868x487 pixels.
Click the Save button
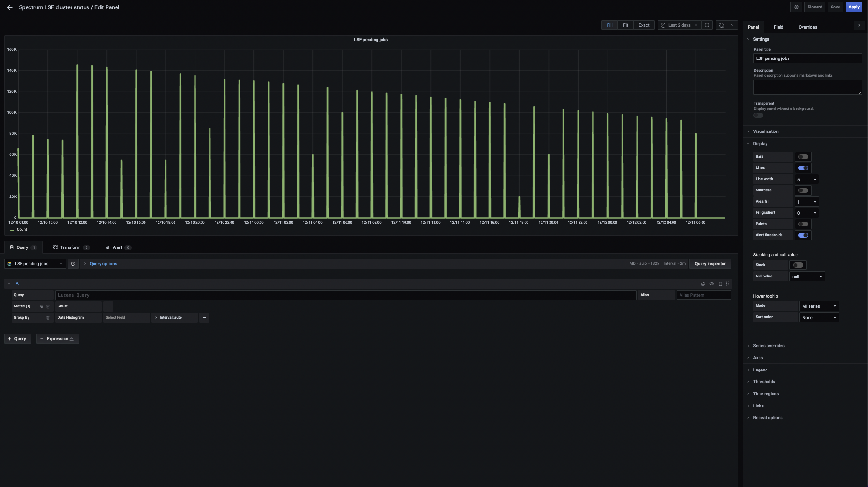click(x=835, y=7)
